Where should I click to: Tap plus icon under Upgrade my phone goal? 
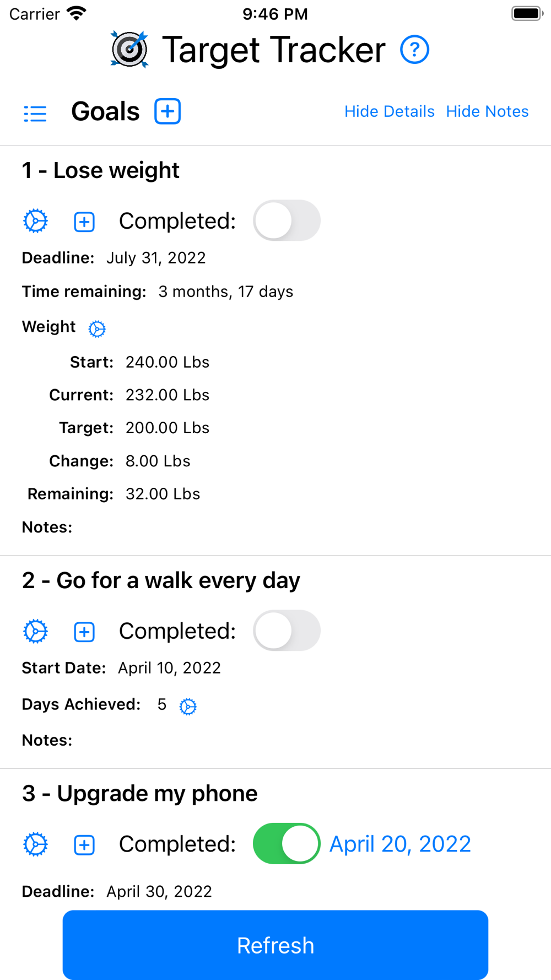(84, 845)
